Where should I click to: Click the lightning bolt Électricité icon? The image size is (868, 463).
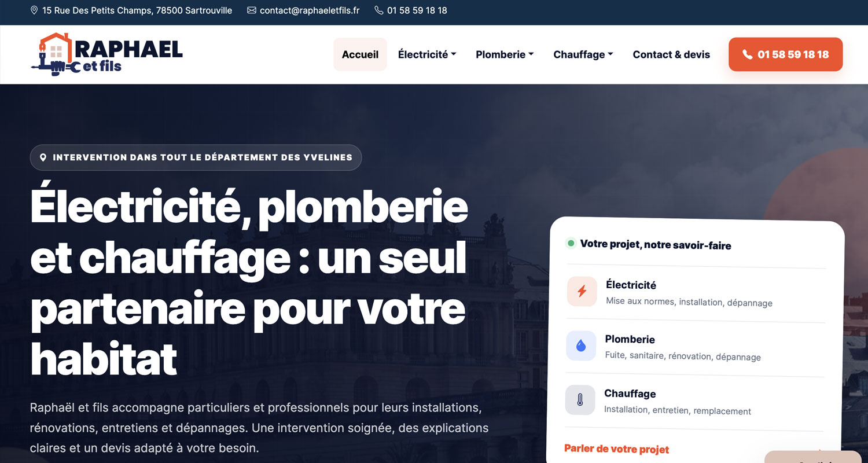click(x=582, y=291)
